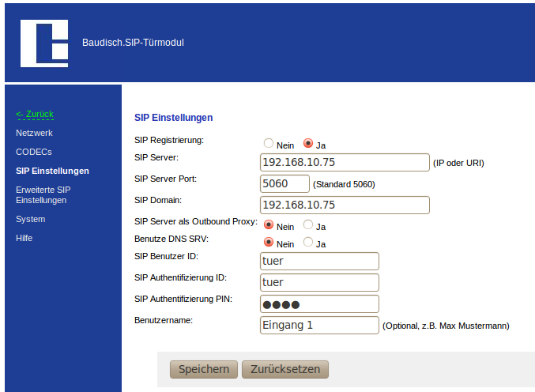535x392 pixels.
Task: Click the Baudisch logo in the header
Action: 44,43
